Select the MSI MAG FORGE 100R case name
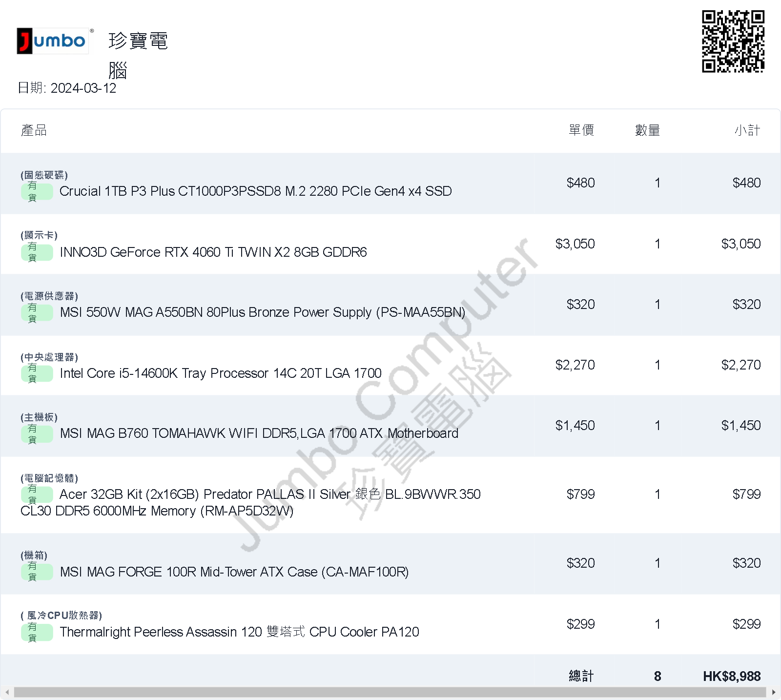The height and width of the screenshot is (700, 781). coord(234,572)
